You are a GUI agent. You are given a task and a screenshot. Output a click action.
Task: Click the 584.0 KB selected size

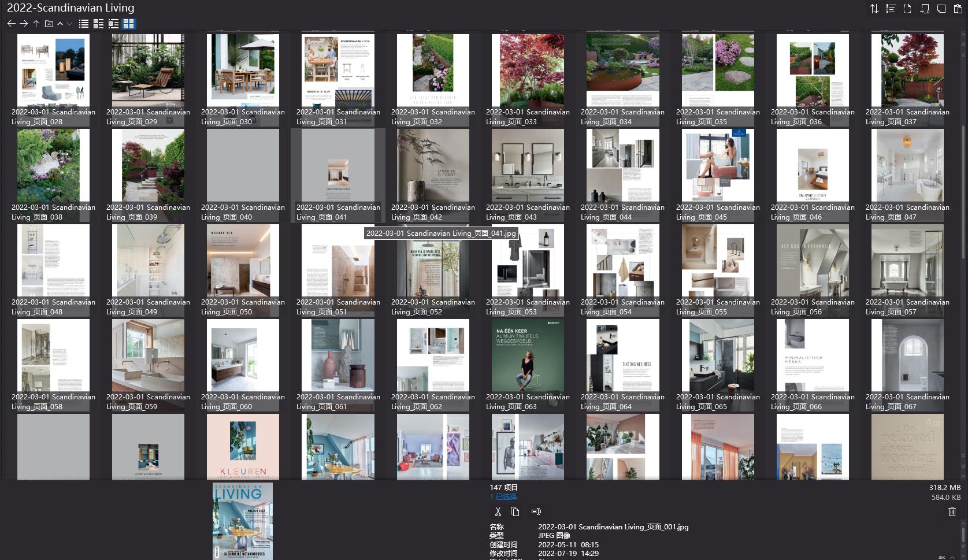coord(946,497)
